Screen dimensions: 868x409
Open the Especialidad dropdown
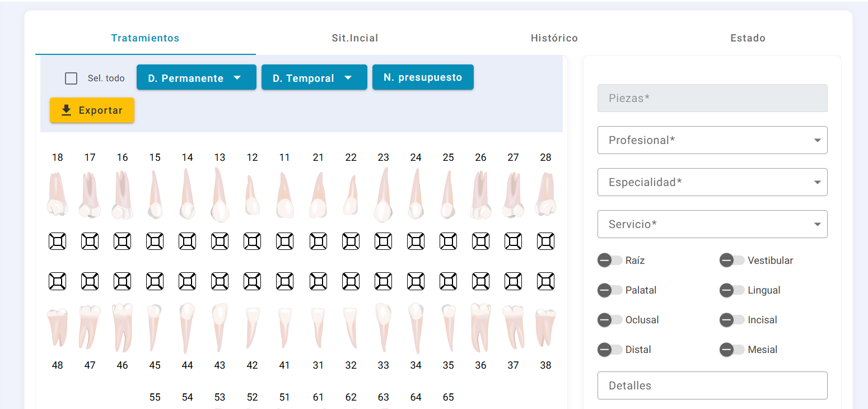click(712, 182)
